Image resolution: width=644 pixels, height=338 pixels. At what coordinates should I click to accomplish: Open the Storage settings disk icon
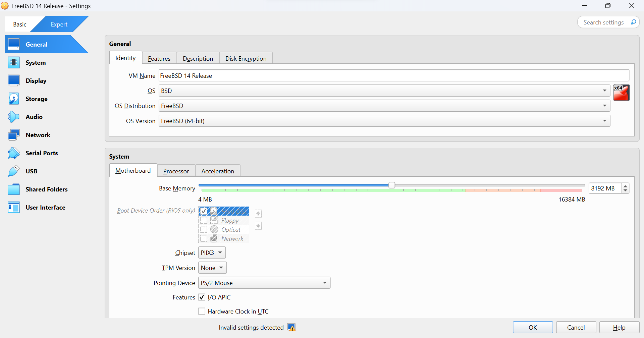click(x=14, y=99)
